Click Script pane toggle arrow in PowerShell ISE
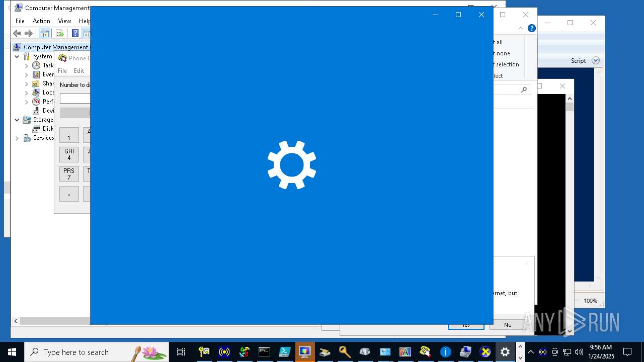The width and height of the screenshot is (644, 362). tap(596, 60)
